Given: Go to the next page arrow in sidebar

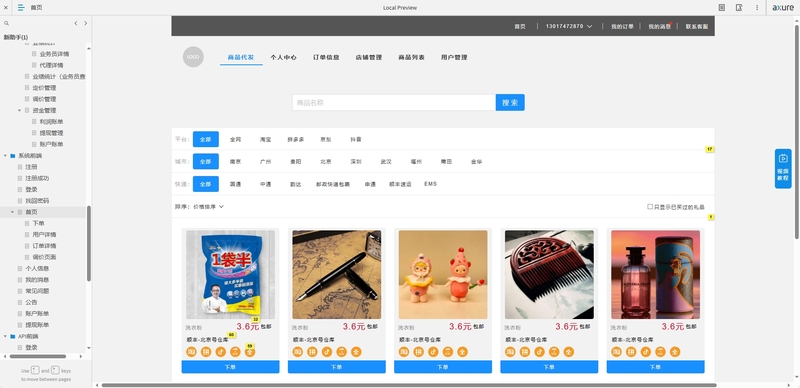Looking at the screenshot, I should point(86,23).
